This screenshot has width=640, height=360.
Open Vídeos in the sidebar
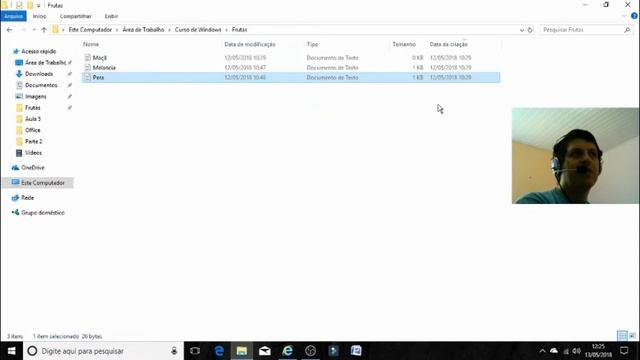[33, 153]
